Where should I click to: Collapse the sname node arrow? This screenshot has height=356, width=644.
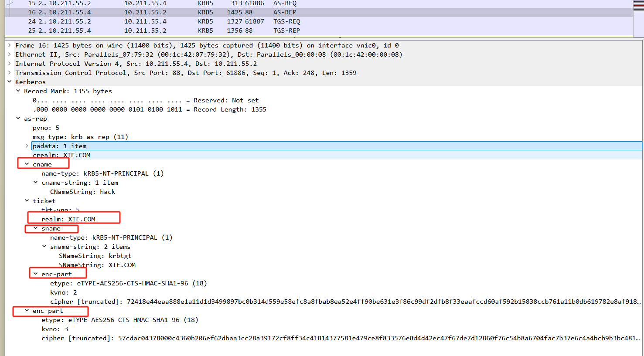pos(35,228)
